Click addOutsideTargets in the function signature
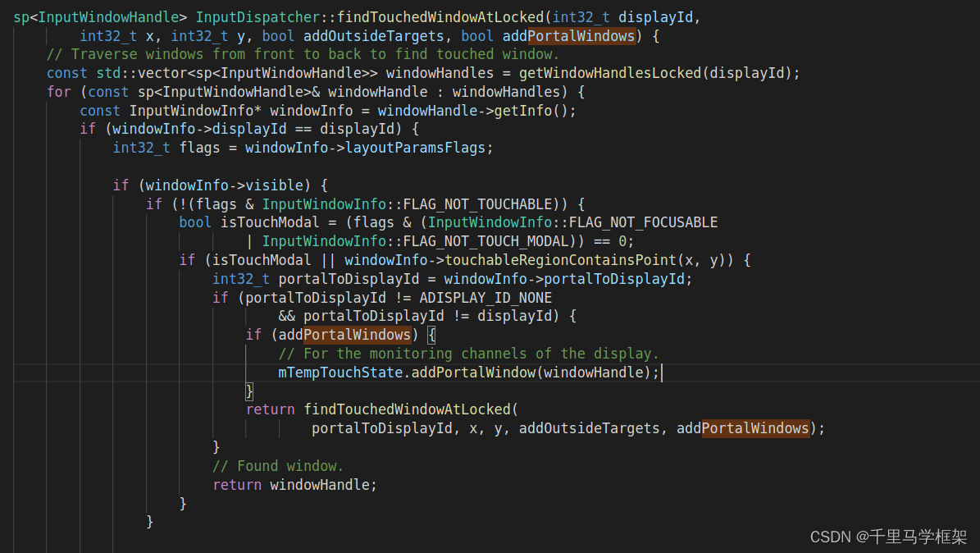 point(374,36)
